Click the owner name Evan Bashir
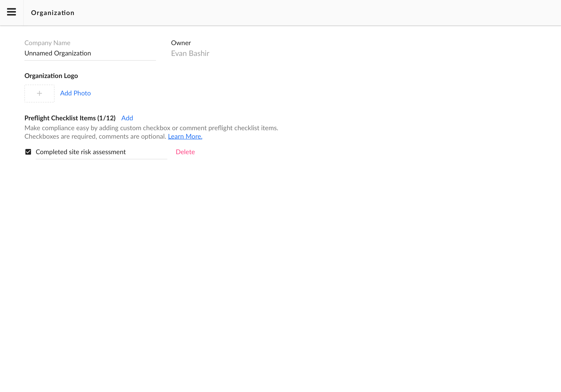561x392 pixels. tap(190, 53)
